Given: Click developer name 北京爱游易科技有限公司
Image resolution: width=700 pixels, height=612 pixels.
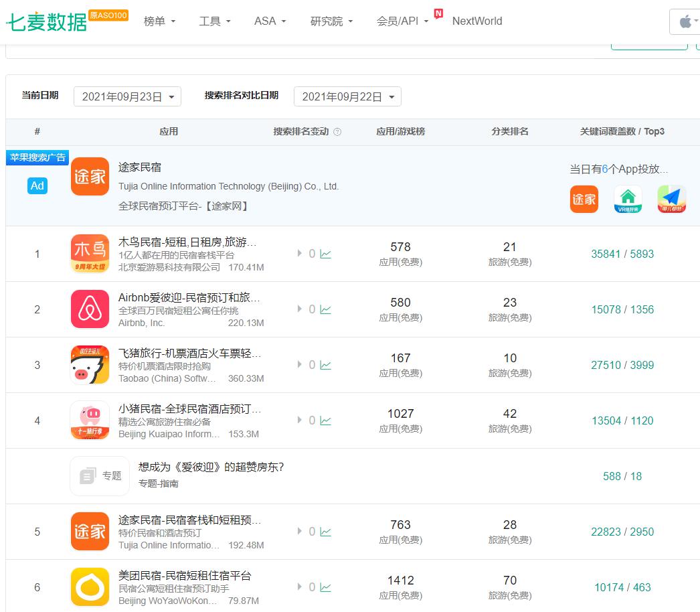Looking at the screenshot, I should [x=169, y=267].
